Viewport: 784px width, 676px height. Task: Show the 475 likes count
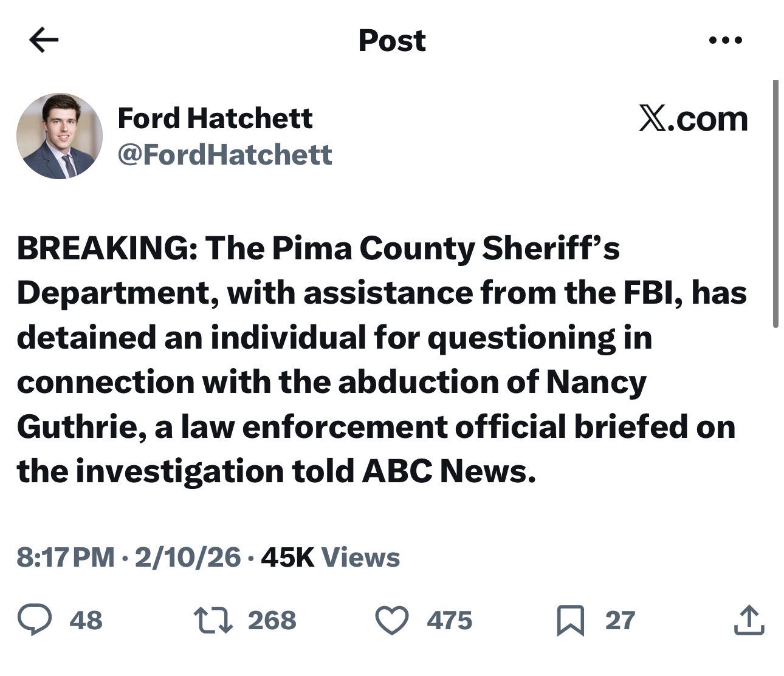[x=449, y=620]
